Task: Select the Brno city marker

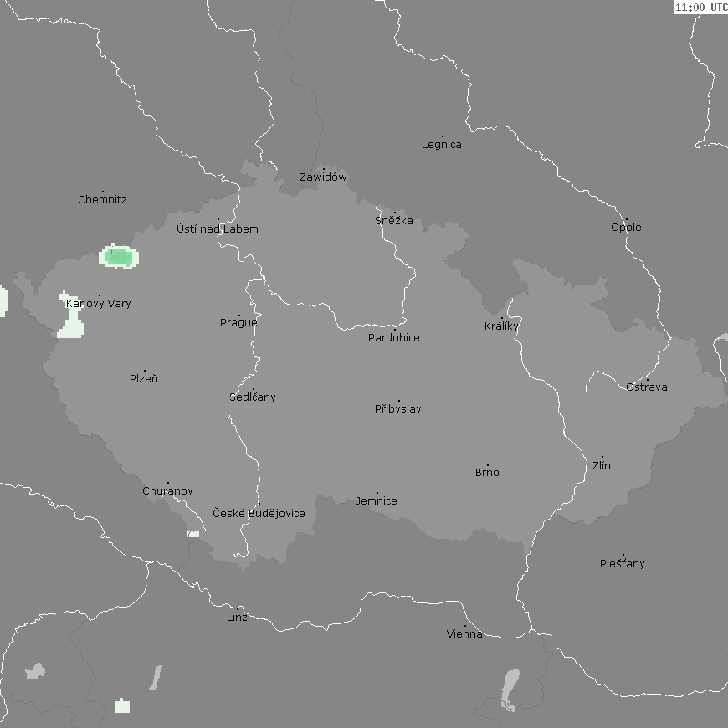Action: [489, 465]
